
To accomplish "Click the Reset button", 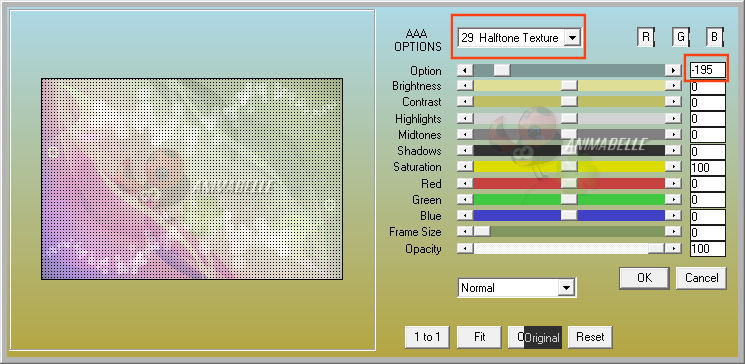I will pyautogui.click(x=590, y=337).
